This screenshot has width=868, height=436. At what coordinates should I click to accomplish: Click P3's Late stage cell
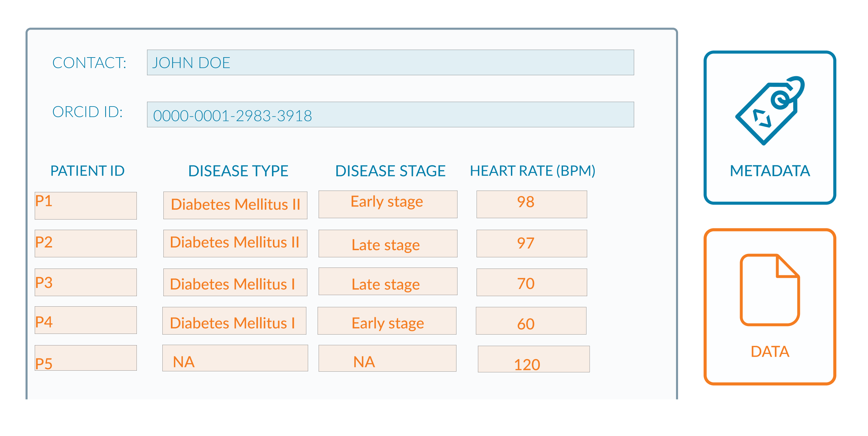tap(388, 281)
